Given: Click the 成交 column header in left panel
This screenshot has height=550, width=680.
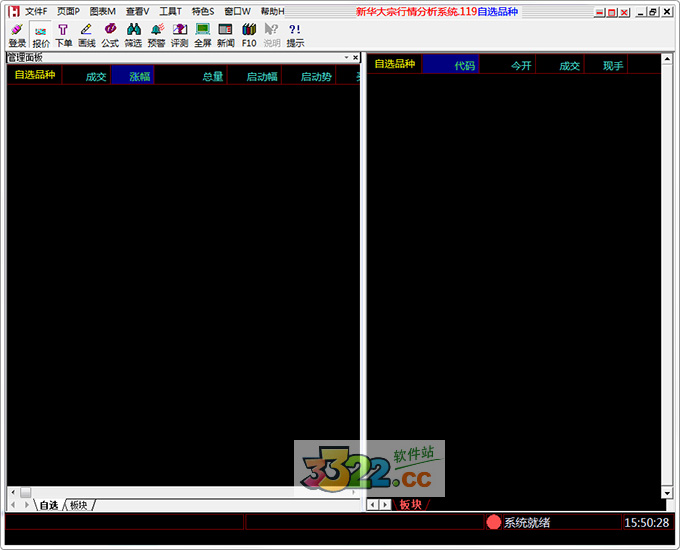Looking at the screenshot, I should click(86, 75).
